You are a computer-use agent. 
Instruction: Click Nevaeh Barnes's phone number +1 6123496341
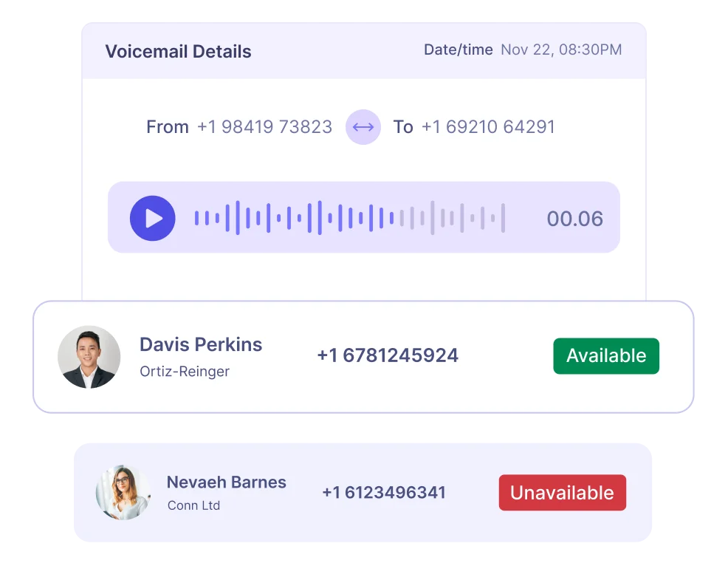click(x=383, y=492)
